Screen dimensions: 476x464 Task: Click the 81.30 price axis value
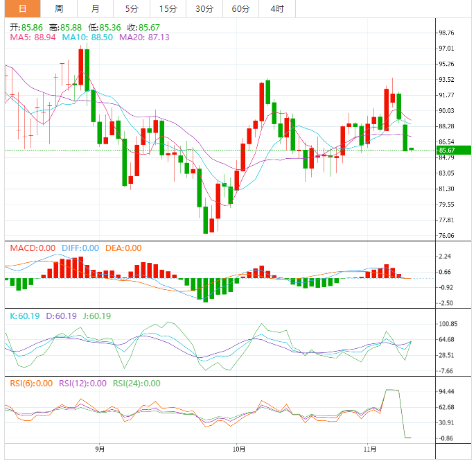[x=447, y=189]
